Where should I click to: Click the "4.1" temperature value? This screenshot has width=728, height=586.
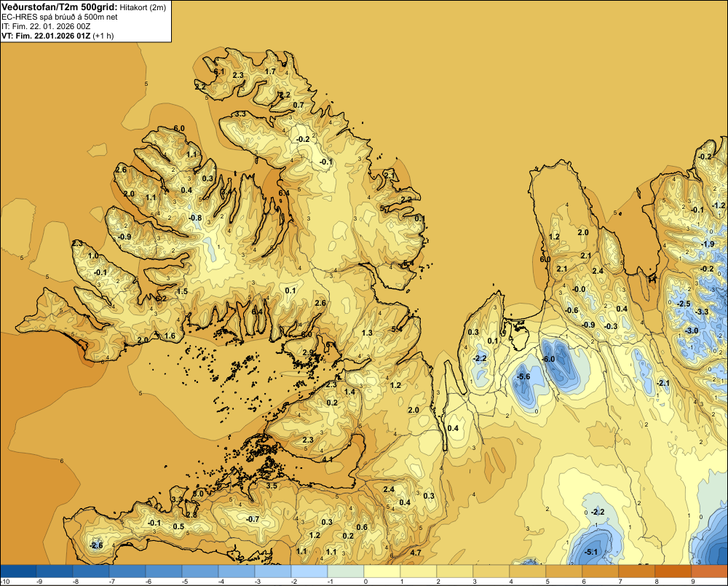328,459
